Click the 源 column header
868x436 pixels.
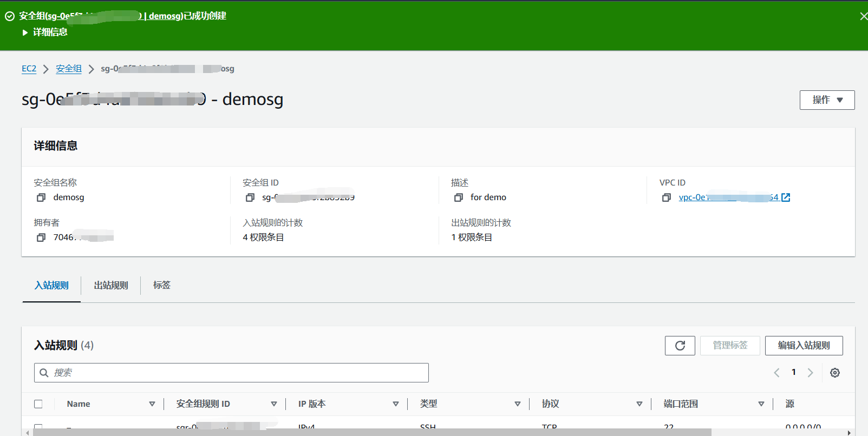pyautogui.click(x=790, y=404)
